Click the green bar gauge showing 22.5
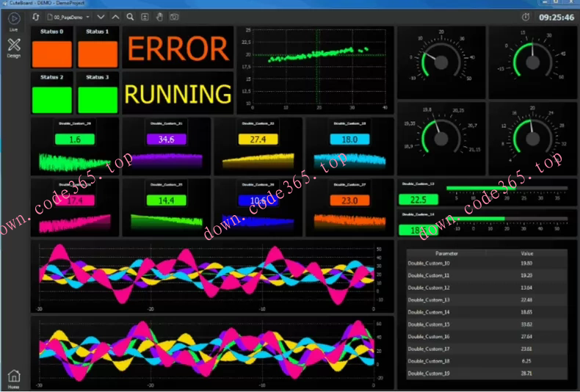Screen dimensions: 580x392 point(507,188)
